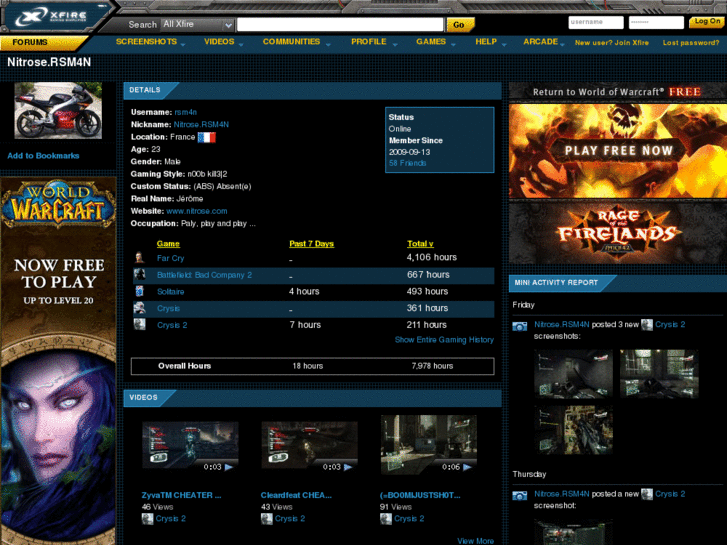
Task: Click the Log On button
Action: (x=707, y=21)
